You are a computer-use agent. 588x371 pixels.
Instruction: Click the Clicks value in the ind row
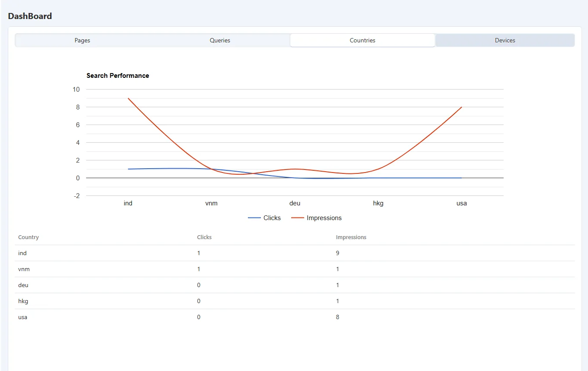[x=199, y=253]
